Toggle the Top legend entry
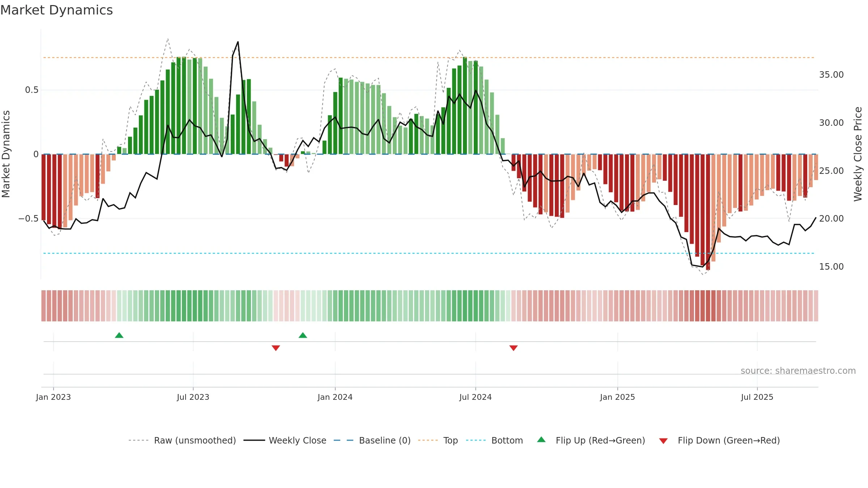Image resolution: width=868 pixels, height=488 pixels. 438,440
